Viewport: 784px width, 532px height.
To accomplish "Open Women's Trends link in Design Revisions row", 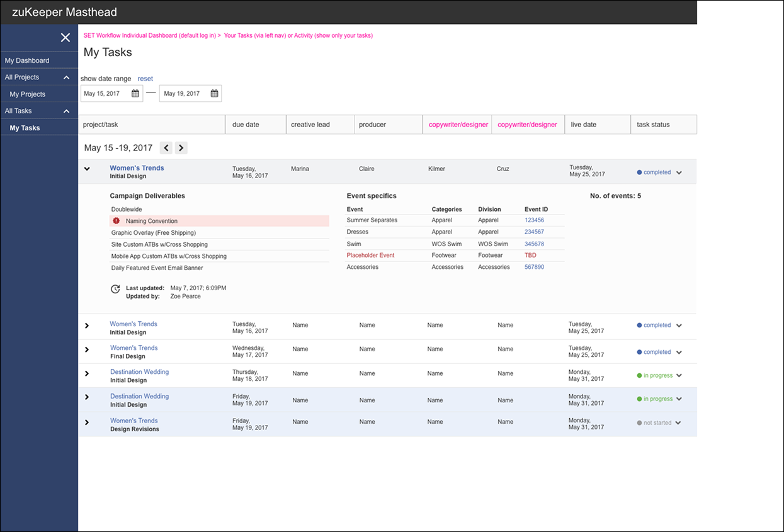I will (134, 421).
